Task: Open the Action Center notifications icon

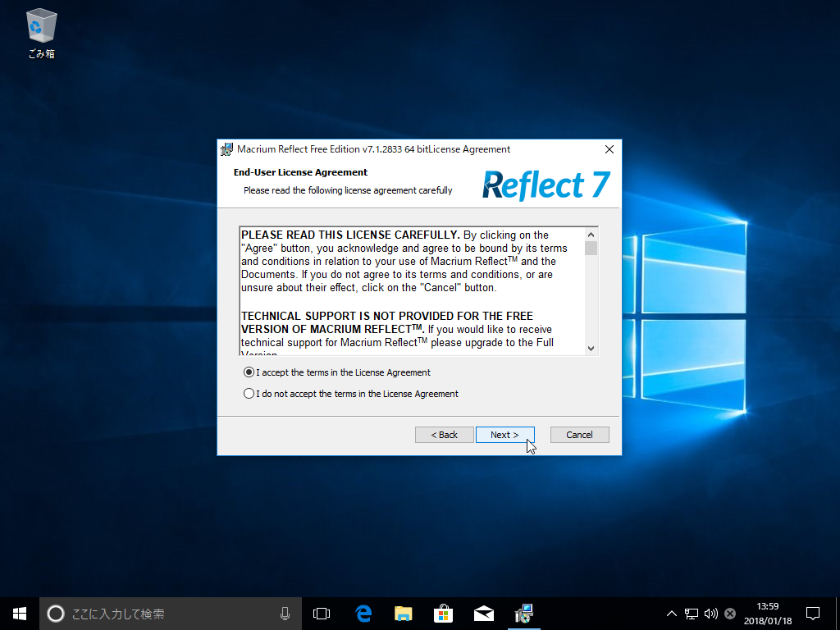Action: tap(813, 614)
